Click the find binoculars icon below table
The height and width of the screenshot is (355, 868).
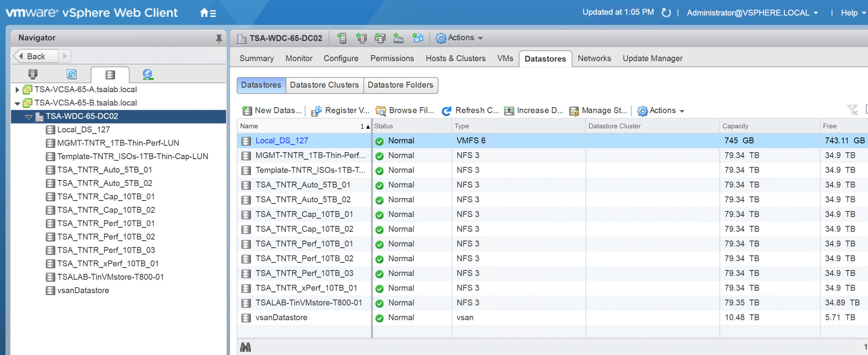click(245, 347)
